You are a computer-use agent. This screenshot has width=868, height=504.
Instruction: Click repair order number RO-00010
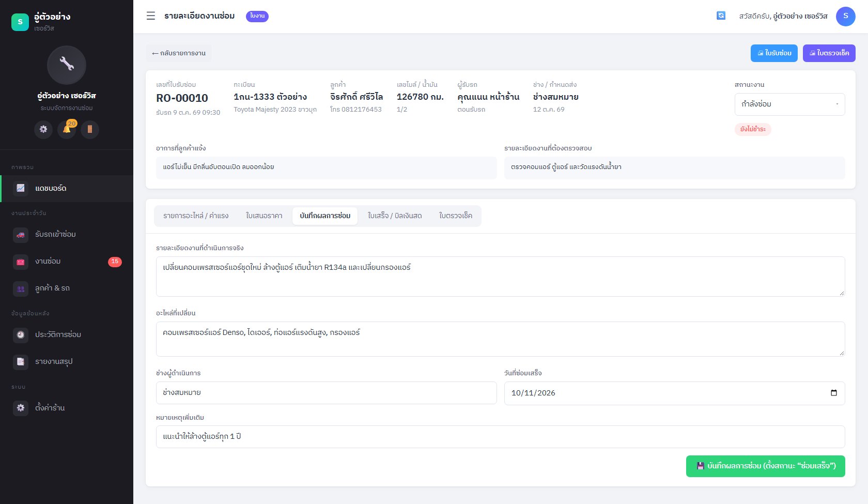pos(182,98)
